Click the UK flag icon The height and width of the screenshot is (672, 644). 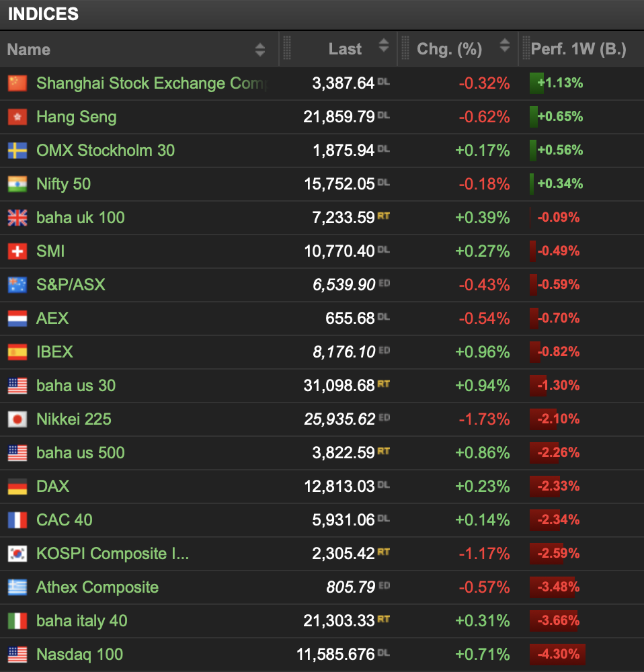[x=17, y=218]
